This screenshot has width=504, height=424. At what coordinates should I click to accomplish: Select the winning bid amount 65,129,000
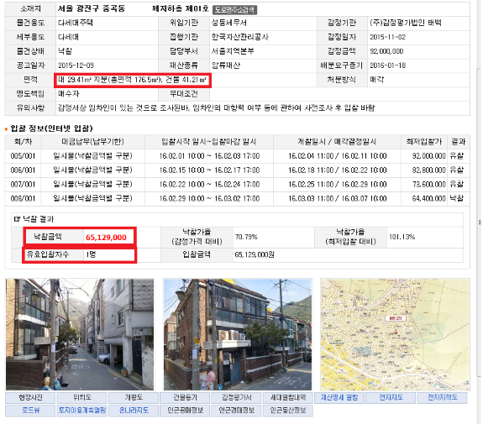106,238
